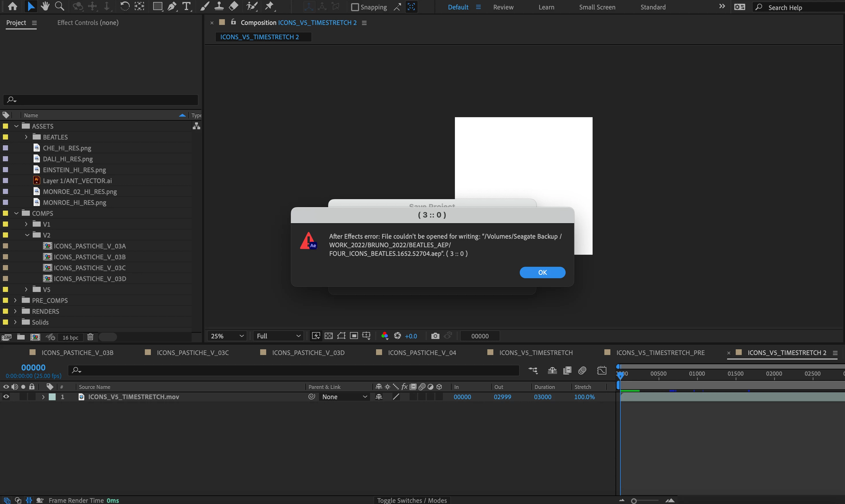Click the yellow label swatch beside ASSETS

5,126
